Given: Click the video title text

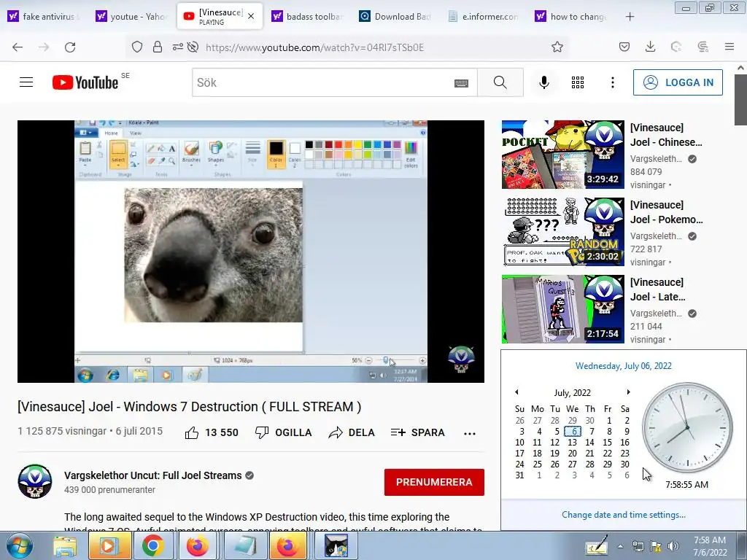Looking at the screenshot, I should [190, 407].
